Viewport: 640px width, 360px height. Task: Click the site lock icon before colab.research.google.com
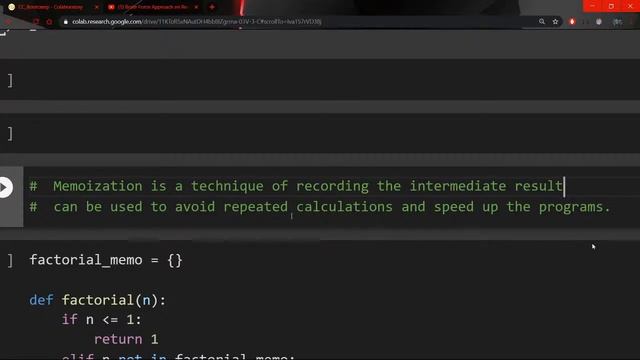65,22
